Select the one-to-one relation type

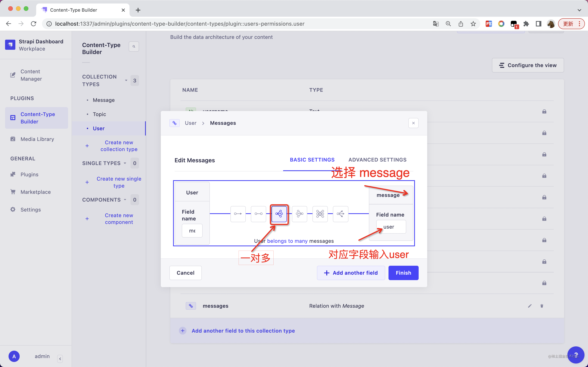point(258,214)
